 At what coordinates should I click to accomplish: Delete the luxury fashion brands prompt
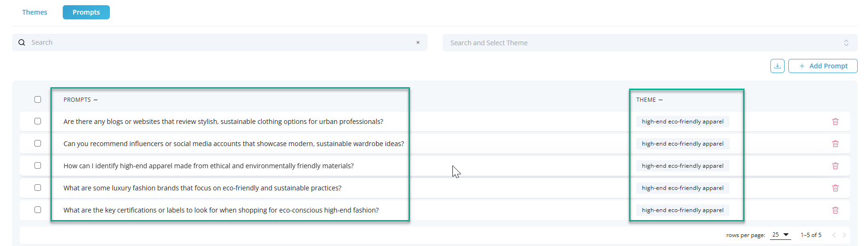point(835,188)
